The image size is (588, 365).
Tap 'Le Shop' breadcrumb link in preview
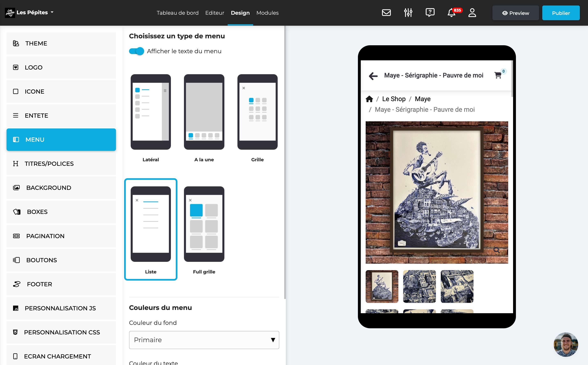(x=394, y=99)
